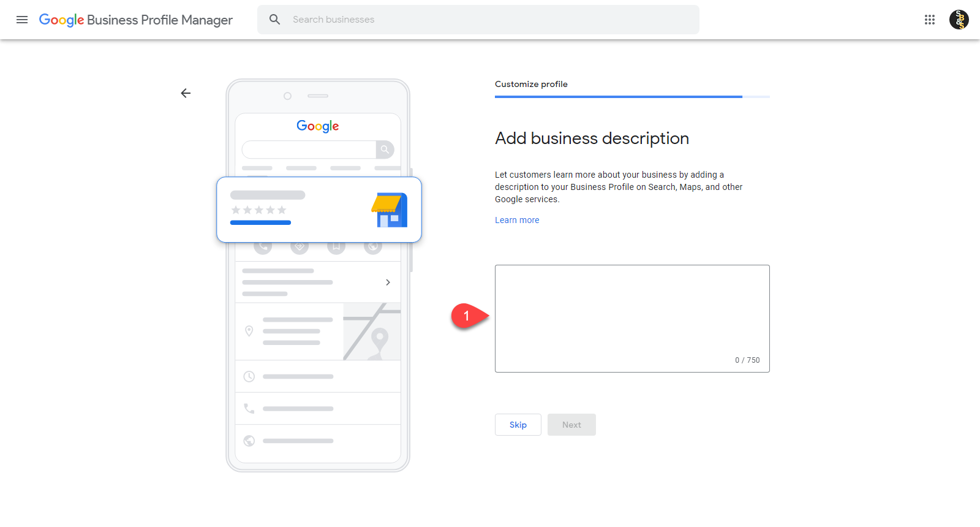980x527 pixels.
Task: Click the '0 / 750' character counter
Action: click(x=747, y=360)
